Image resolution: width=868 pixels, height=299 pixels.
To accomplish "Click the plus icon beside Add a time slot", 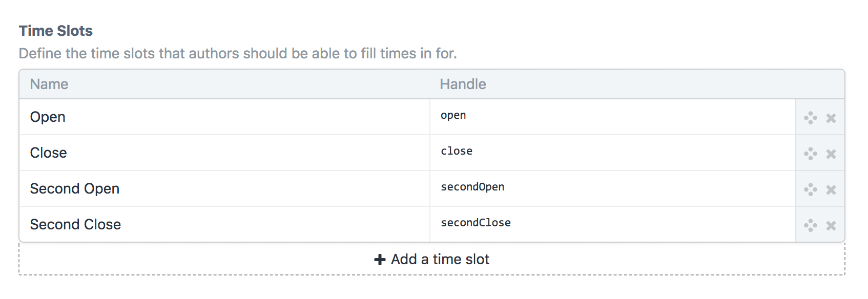I will click(380, 260).
